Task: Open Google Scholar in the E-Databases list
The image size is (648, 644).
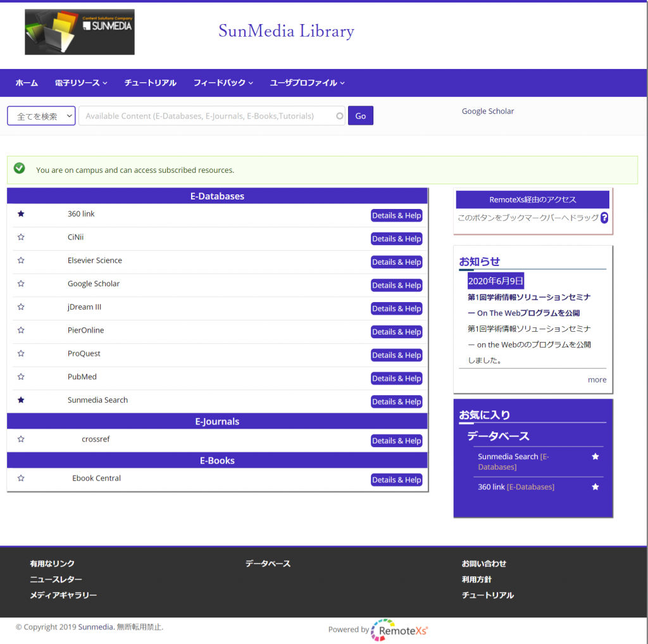Action: click(94, 283)
